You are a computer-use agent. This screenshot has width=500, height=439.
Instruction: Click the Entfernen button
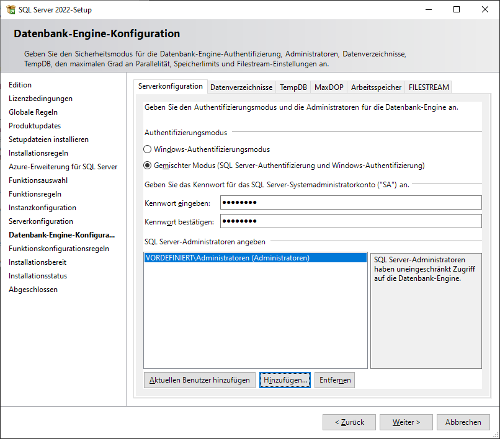point(334,380)
